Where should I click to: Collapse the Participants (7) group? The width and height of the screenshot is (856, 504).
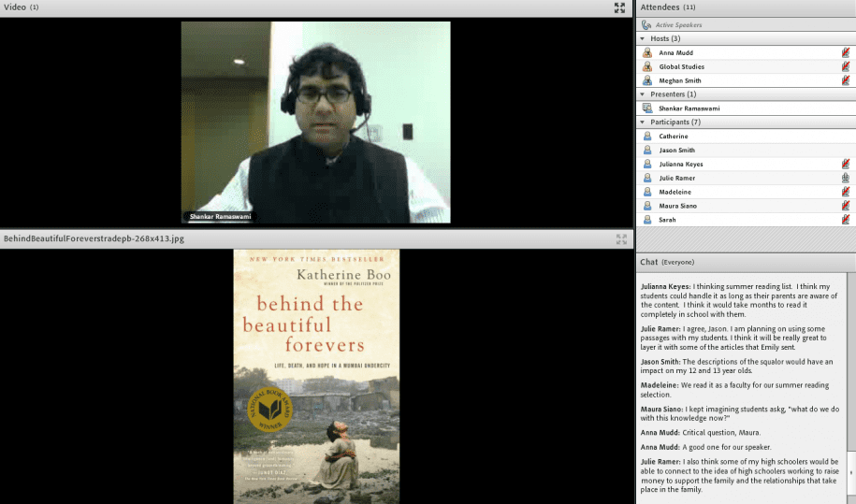coord(642,122)
